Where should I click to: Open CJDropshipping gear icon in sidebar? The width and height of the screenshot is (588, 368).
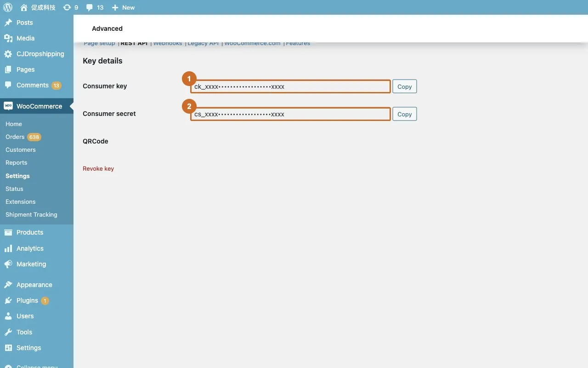8,54
